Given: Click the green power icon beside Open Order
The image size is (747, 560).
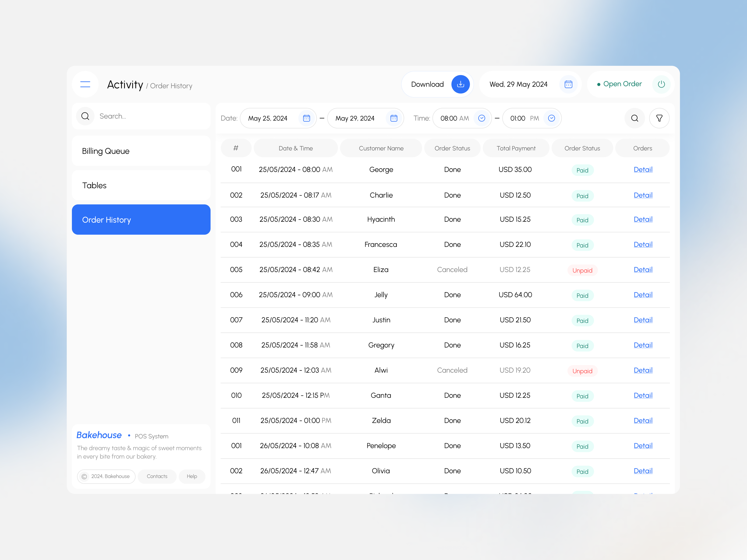Looking at the screenshot, I should pos(661,84).
